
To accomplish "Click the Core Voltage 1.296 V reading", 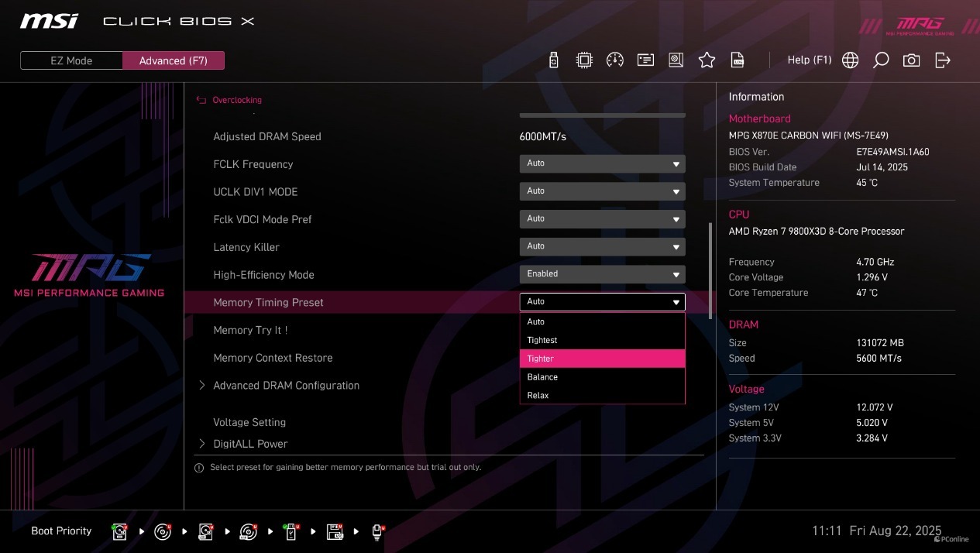I will (x=872, y=277).
